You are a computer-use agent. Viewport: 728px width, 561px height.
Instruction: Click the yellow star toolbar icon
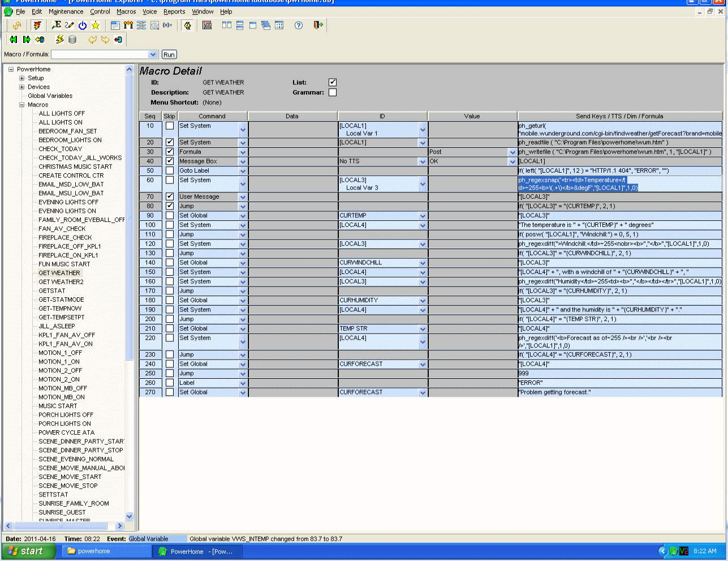point(96,25)
